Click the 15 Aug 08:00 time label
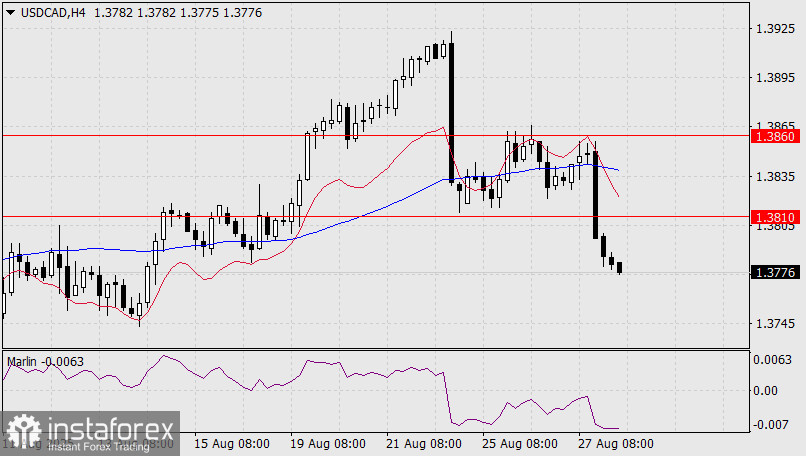The height and width of the screenshot is (456, 806). [x=232, y=444]
